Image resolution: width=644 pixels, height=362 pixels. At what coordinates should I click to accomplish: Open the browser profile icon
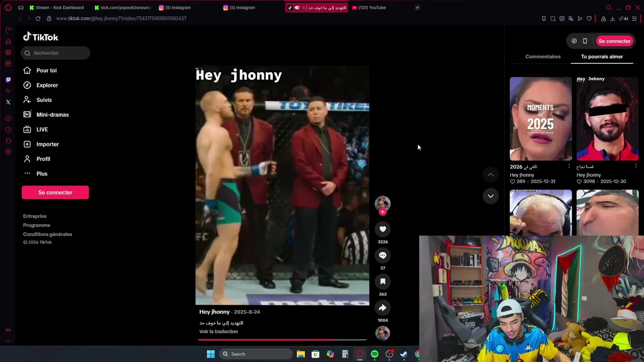(603, 19)
